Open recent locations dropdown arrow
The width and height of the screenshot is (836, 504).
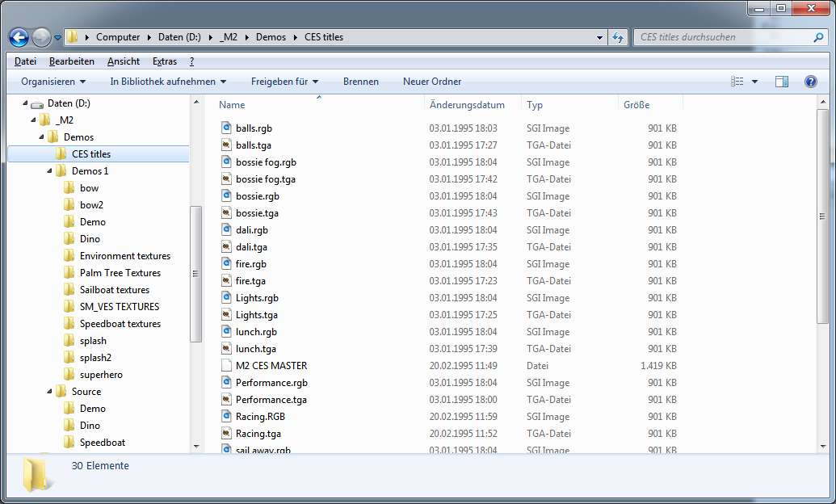[57, 38]
